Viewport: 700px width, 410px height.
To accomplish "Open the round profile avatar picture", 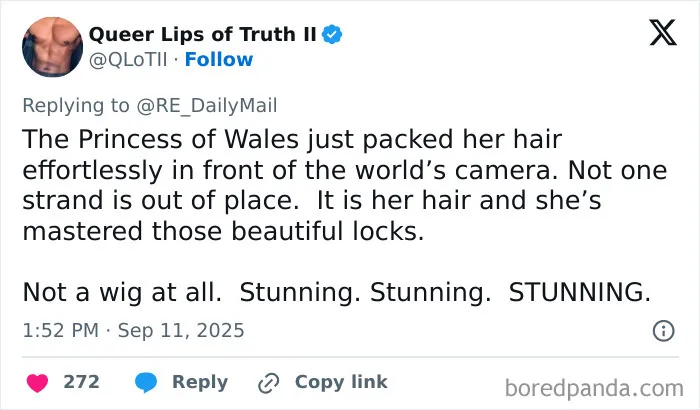I will (x=52, y=47).
